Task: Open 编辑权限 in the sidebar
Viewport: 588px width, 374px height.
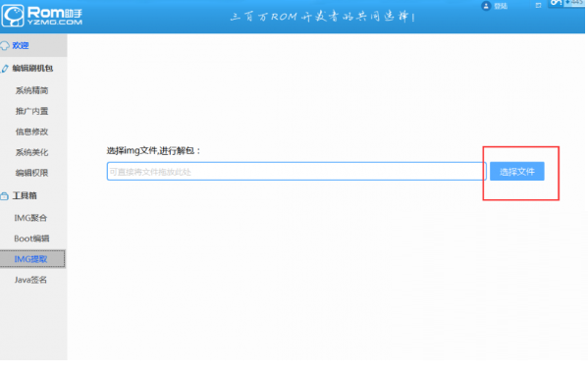Action: click(31, 173)
